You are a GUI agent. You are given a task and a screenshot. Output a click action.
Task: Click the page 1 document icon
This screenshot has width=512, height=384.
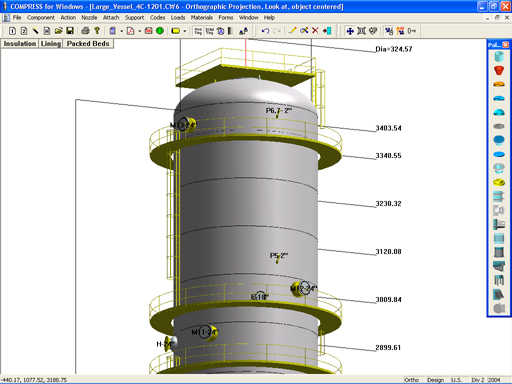pyautogui.click(x=12, y=31)
